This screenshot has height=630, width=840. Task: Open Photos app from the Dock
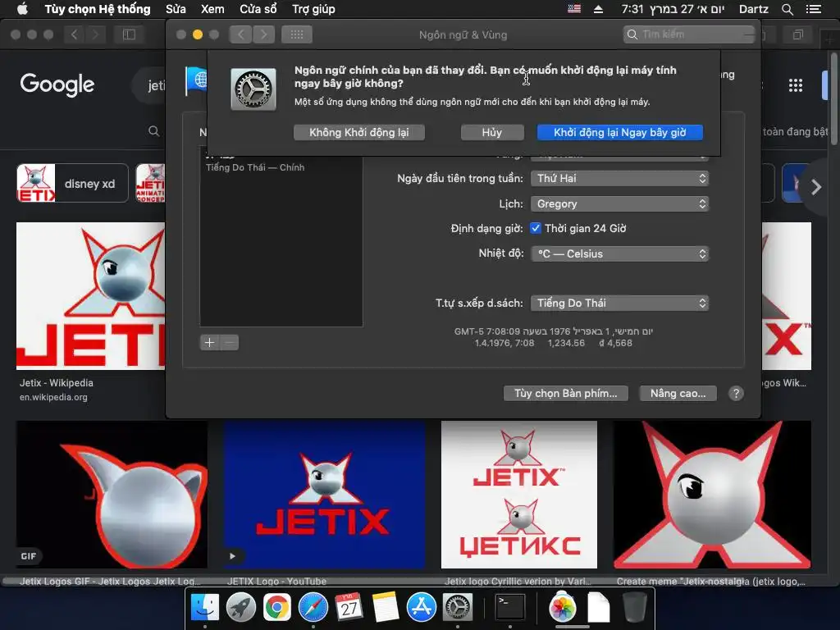point(563,608)
